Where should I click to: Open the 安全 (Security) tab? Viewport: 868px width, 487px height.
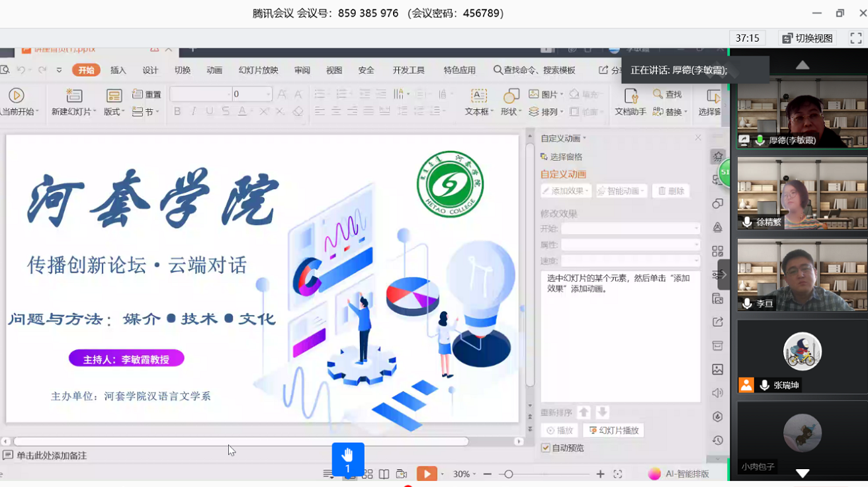(x=366, y=70)
